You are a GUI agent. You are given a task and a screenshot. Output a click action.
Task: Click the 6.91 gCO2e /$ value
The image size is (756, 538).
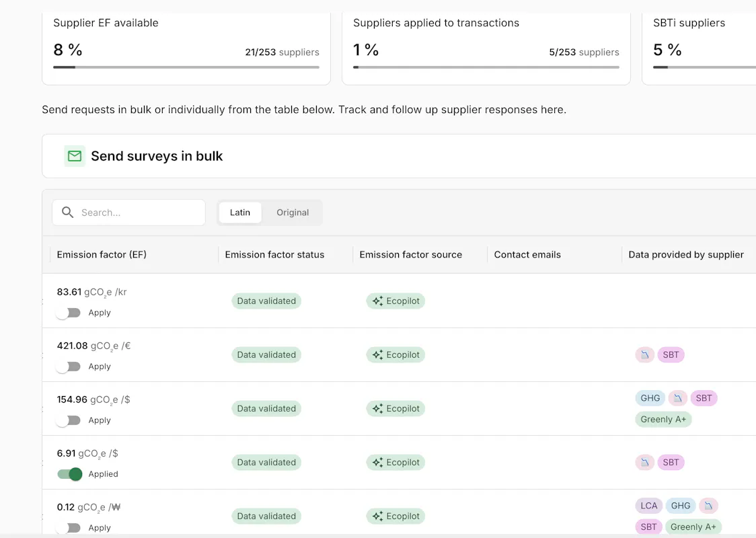coord(87,454)
